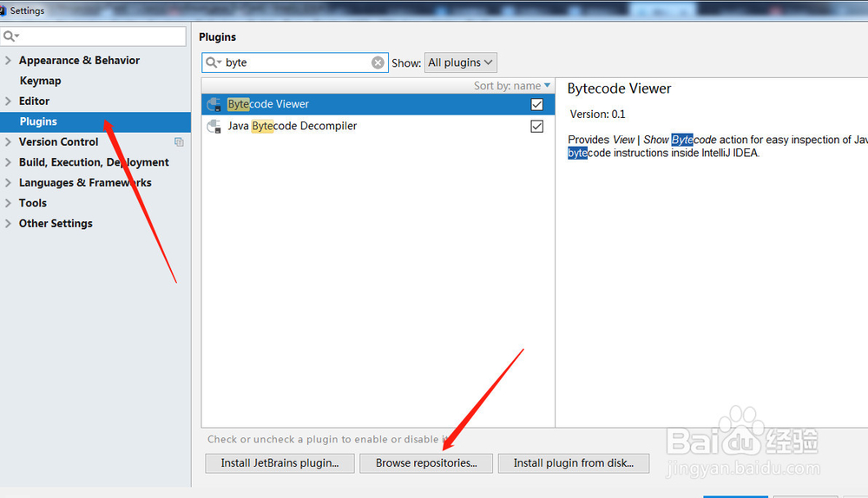Click the Java Bytecode Decompiler plugin icon
The width and height of the screenshot is (868, 498).
pos(214,127)
